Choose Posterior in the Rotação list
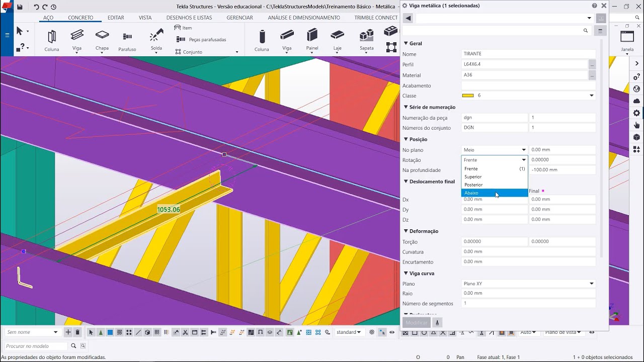 coord(494,185)
